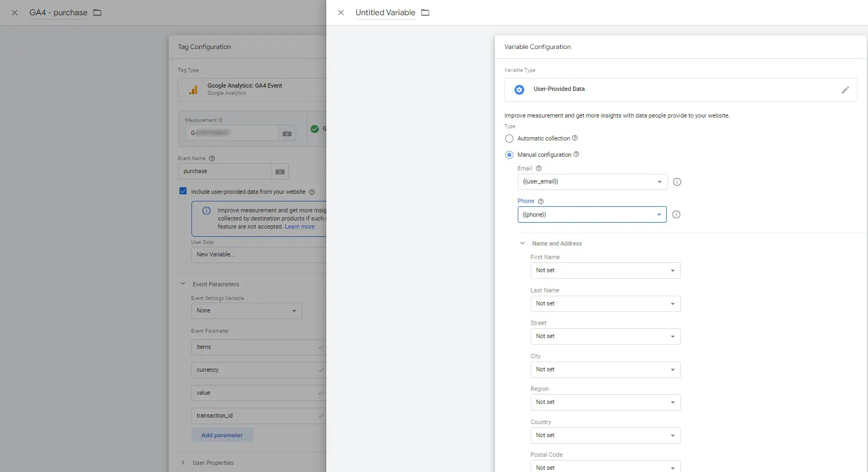
Task: Open the First Name dropdown
Action: click(x=605, y=271)
